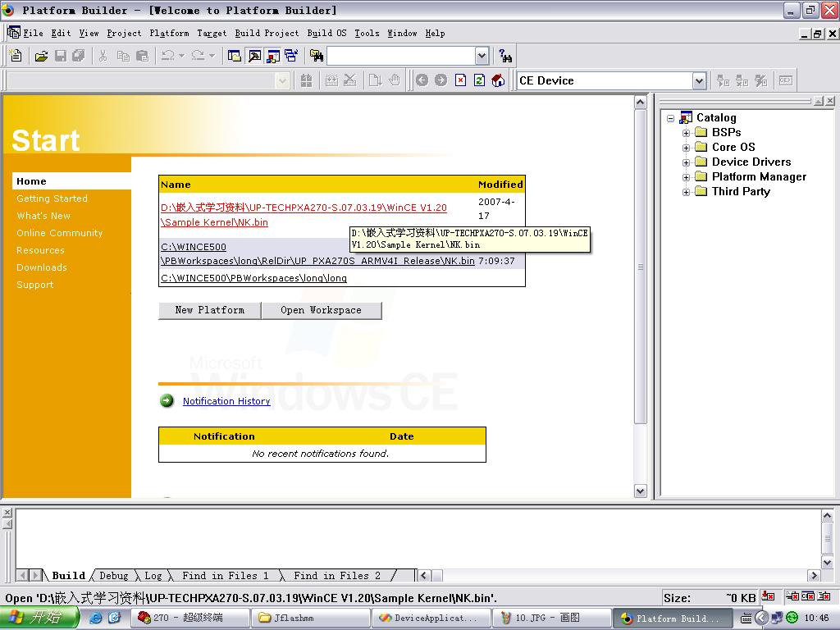Toggle the Output window hammer icon

coord(254,56)
